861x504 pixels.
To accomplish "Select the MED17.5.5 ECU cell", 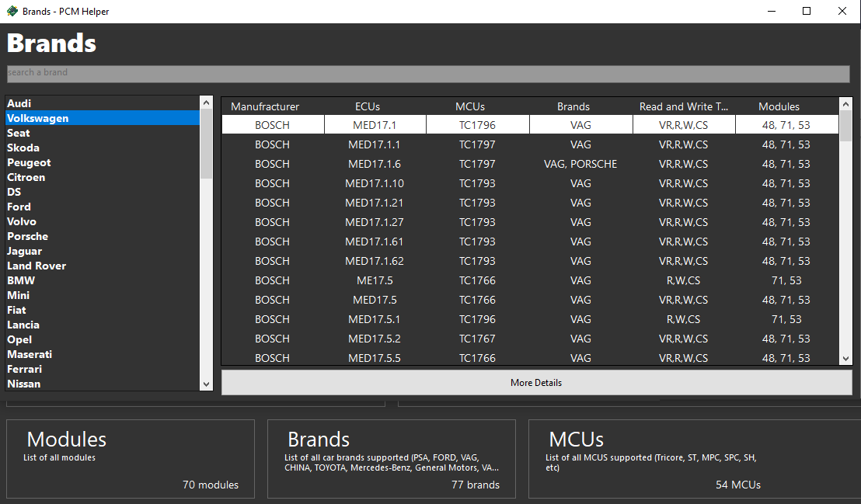I will tap(375, 357).
